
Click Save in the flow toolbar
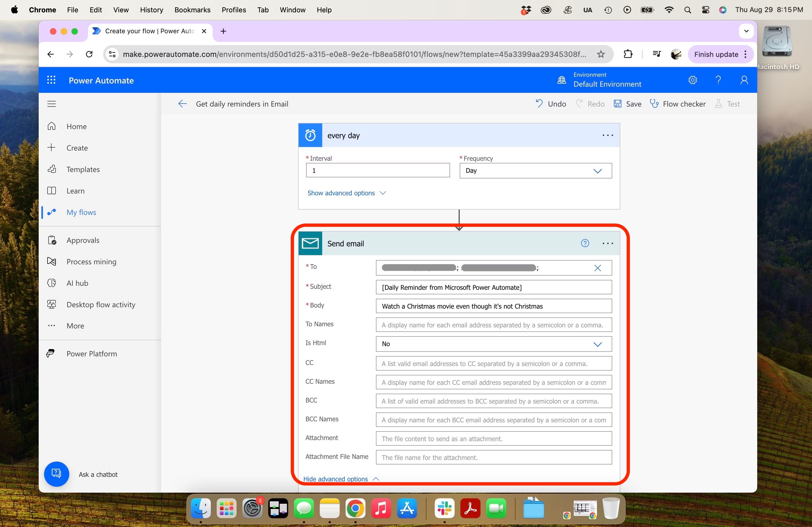[628, 104]
